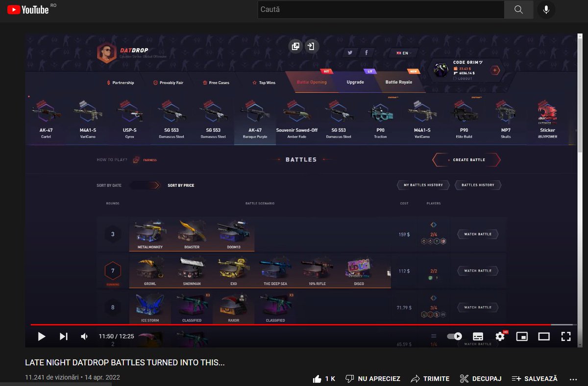
Task: Click the CREATE BATTLE button
Action: (x=466, y=160)
